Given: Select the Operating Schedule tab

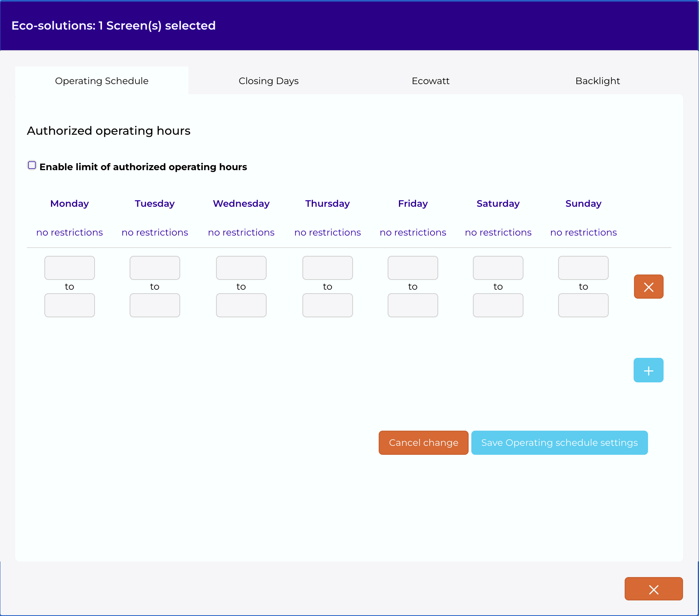Looking at the screenshot, I should (102, 81).
